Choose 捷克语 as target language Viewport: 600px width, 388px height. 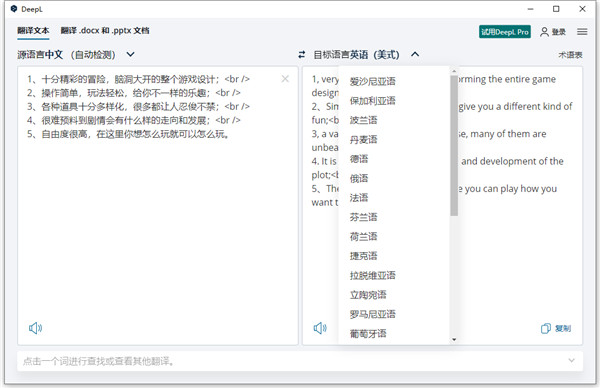click(x=364, y=256)
